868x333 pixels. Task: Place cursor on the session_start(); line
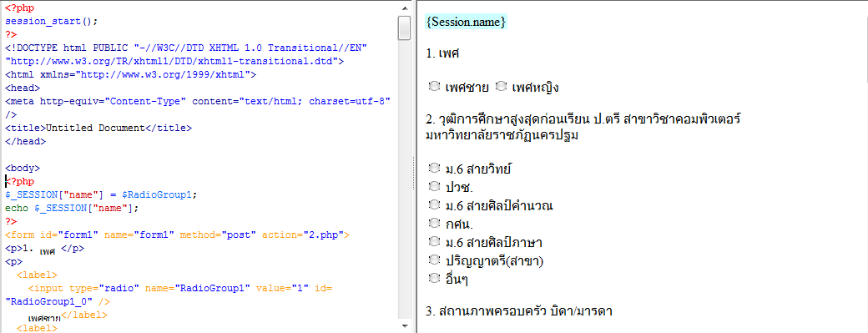(52, 21)
